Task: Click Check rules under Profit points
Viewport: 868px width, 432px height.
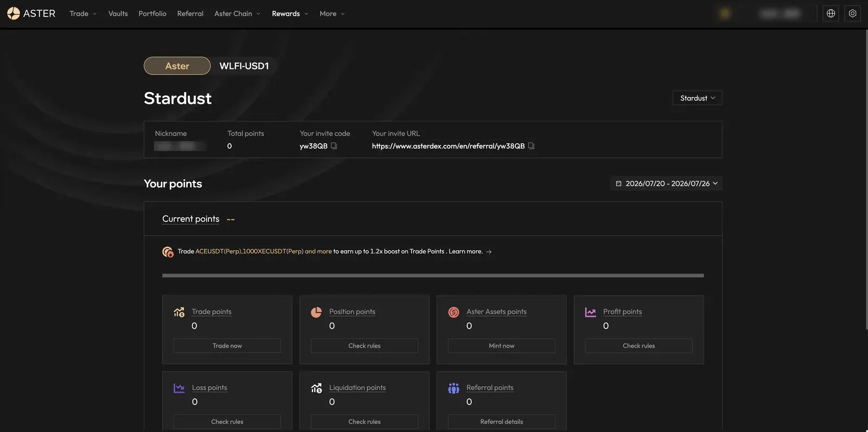Action: coord(639,346)
